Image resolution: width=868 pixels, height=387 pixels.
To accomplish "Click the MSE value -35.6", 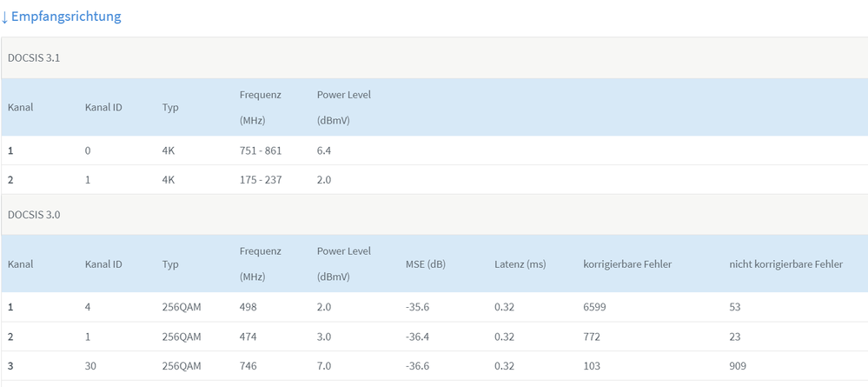I will (x=418, y=307).
